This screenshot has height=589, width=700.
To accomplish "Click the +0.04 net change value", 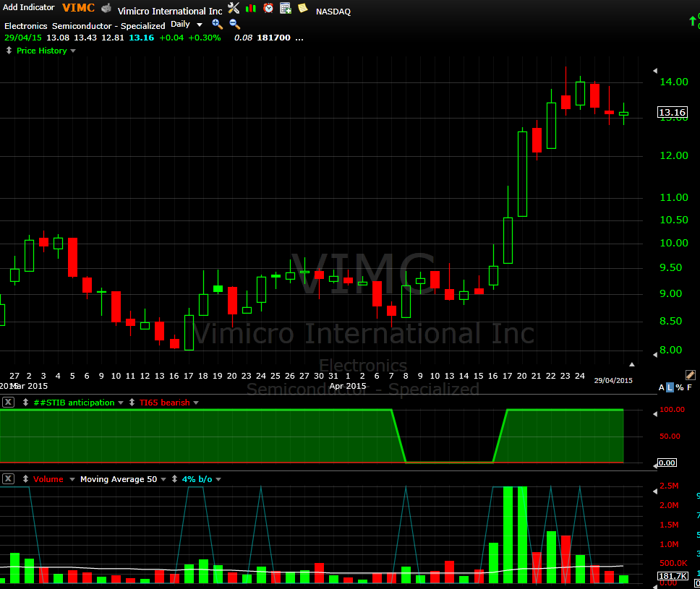I will pyautogui.click(x=171, y=38).
